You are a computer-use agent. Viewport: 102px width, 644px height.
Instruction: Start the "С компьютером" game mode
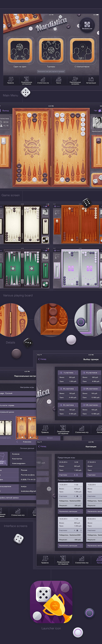pyautogui.click(x=82, y=51)
